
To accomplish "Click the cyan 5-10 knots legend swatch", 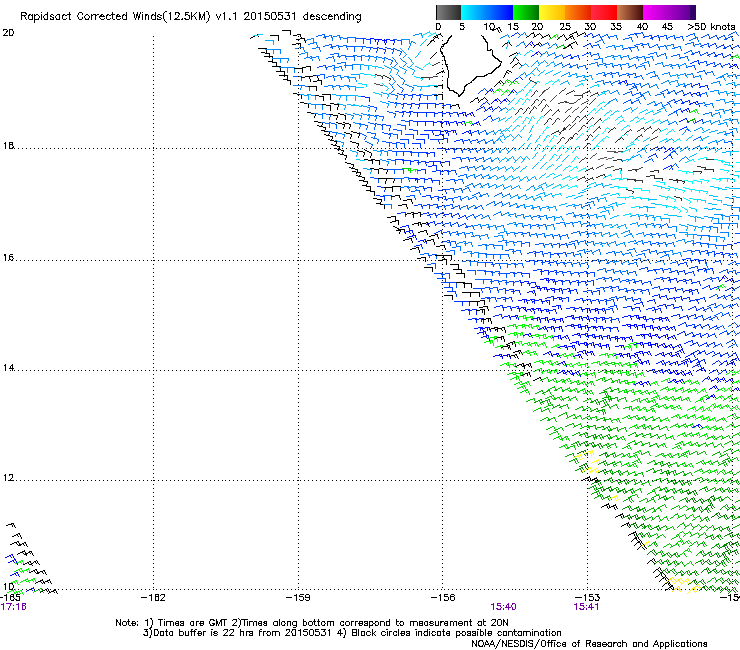I will coord(474,12).
